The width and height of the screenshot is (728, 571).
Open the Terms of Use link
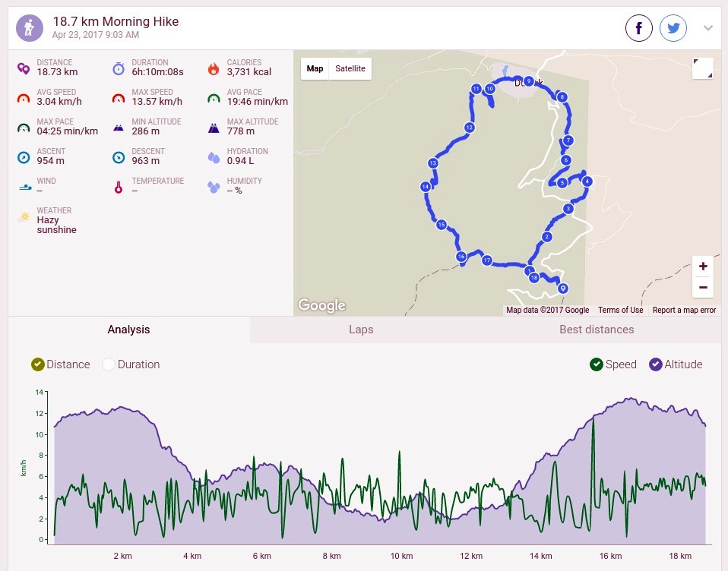click(620, 310)
